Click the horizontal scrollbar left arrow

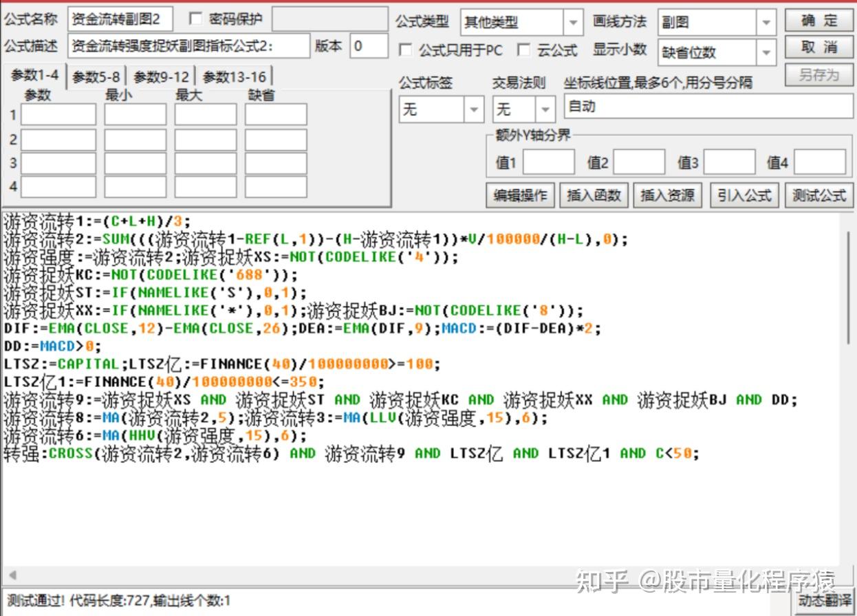tap(12, 575)
